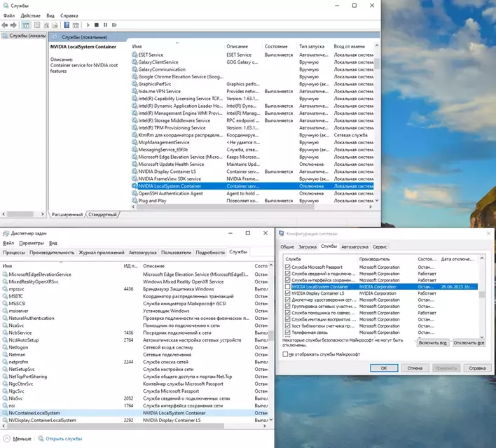
Task: Open Сервис tab in System Configuration
Action: point(380,246)
